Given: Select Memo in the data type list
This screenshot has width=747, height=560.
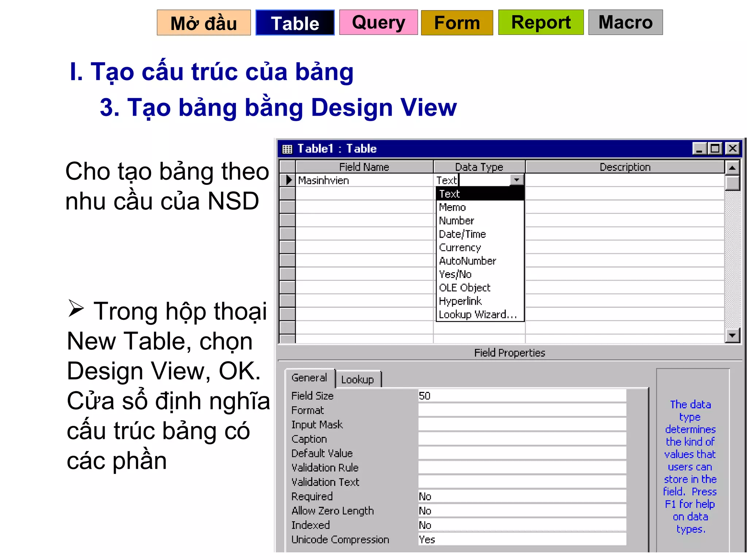Looking at the screenshot, I should (480, 207).
